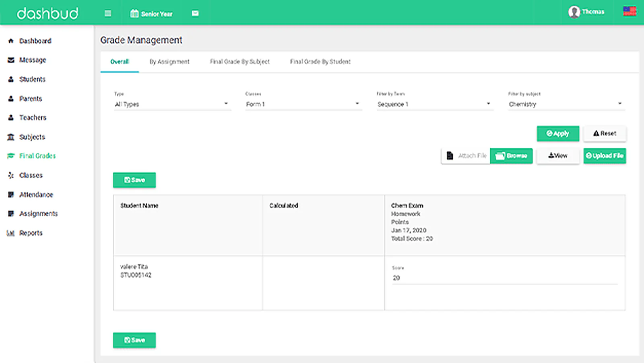Open Students in the sidebar
This screenshot has height=363, width=644.
(32, 79)
